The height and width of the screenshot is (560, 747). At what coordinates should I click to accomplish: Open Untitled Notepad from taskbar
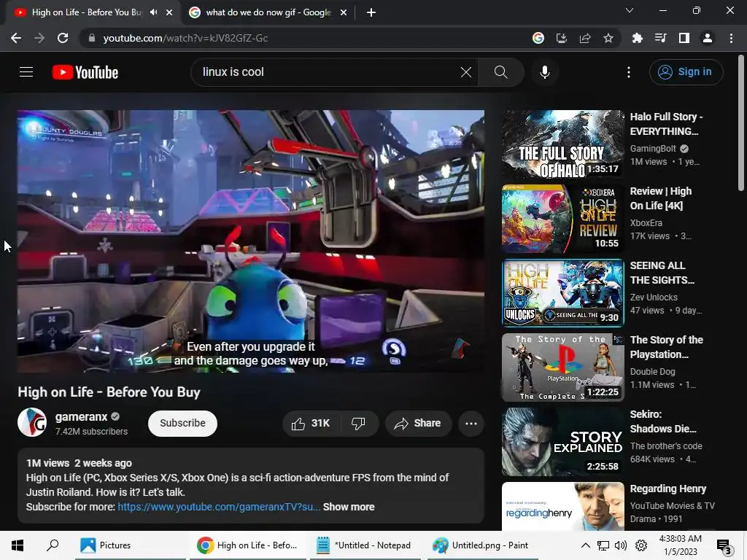click(x=365, y=545)
